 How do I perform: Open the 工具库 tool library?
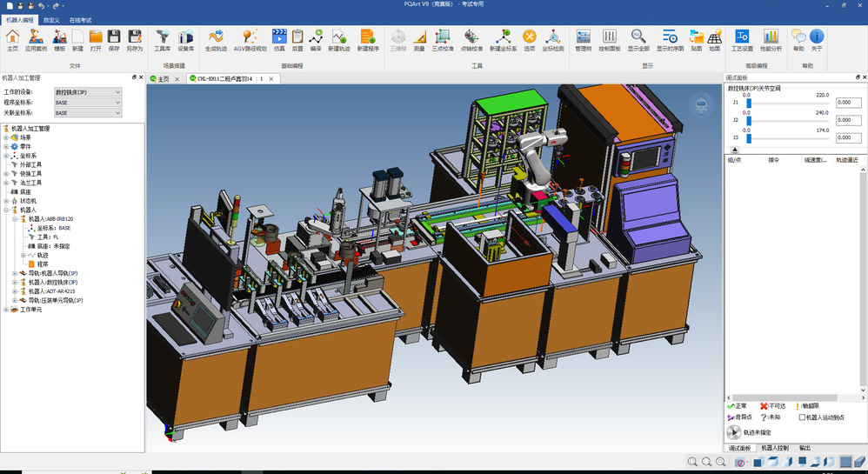pos(163,40)
